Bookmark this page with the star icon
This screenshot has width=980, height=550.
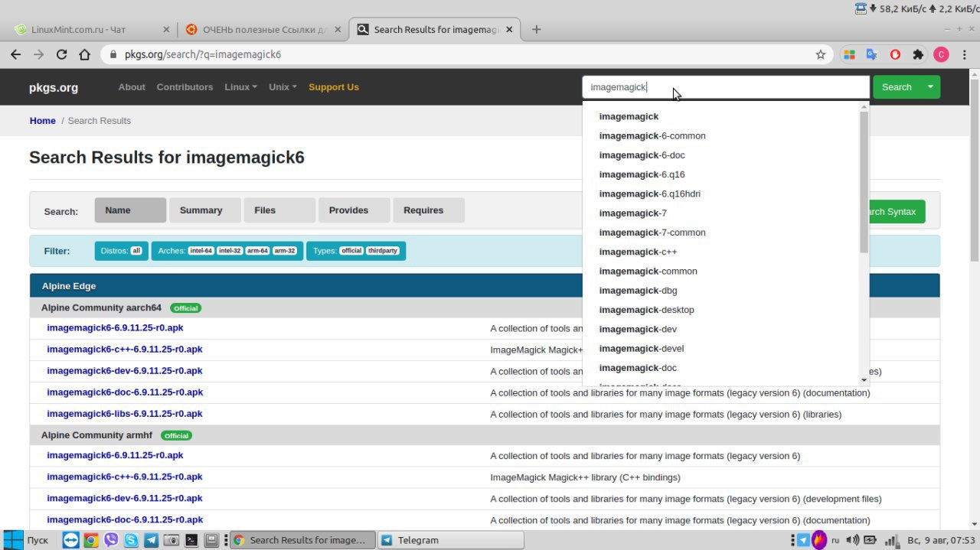click(x=821, y=54)
